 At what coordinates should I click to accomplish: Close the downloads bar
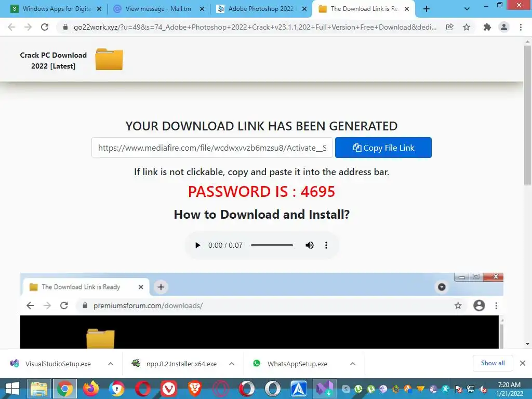pos(523,363)
